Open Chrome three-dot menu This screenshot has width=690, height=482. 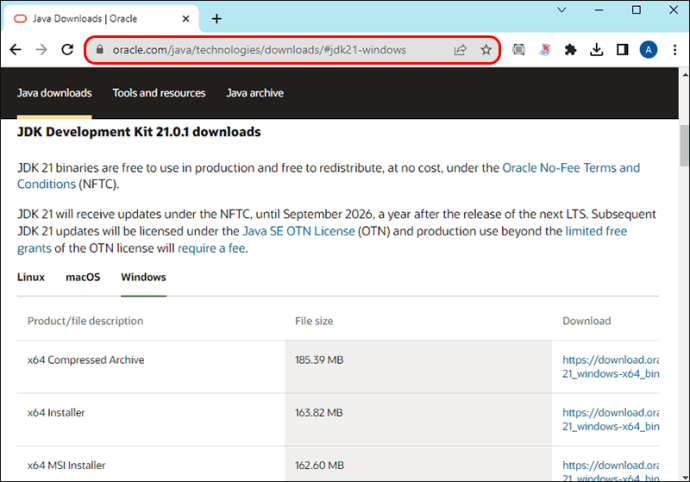(675, 50)
